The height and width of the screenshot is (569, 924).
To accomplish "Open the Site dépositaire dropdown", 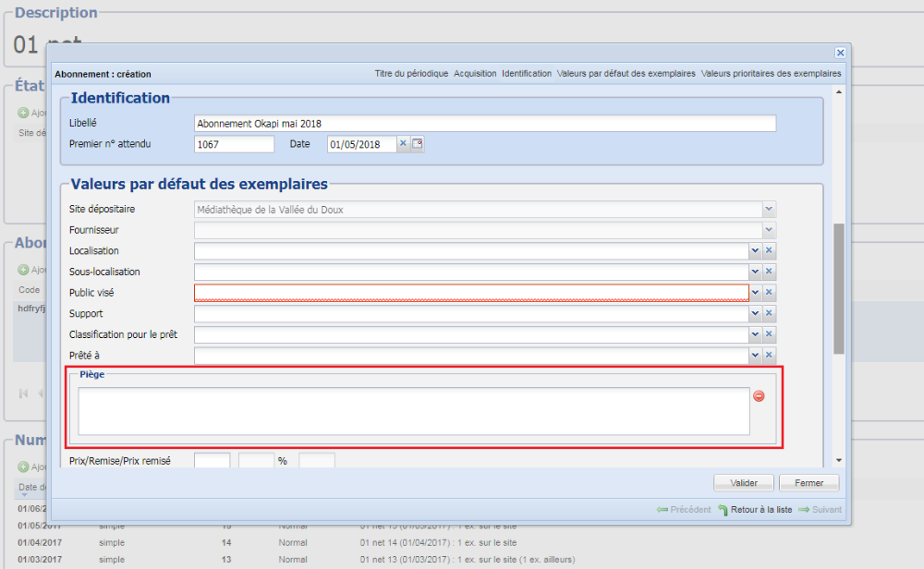I will click(769, 210).
